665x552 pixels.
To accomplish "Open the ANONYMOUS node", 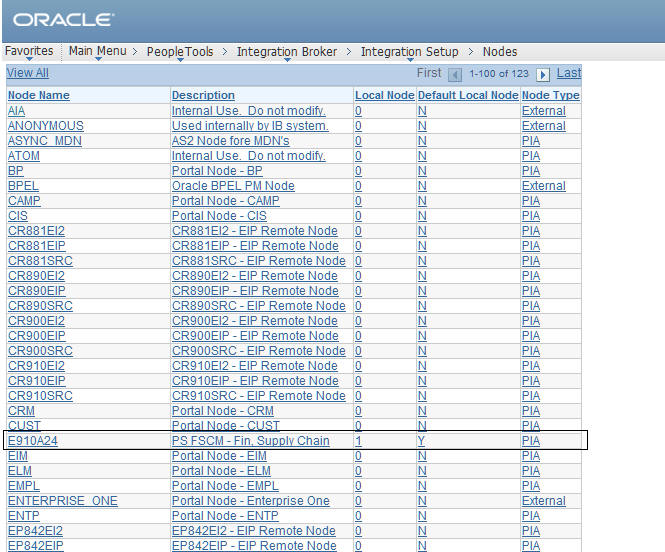I will tap(46, 126).
